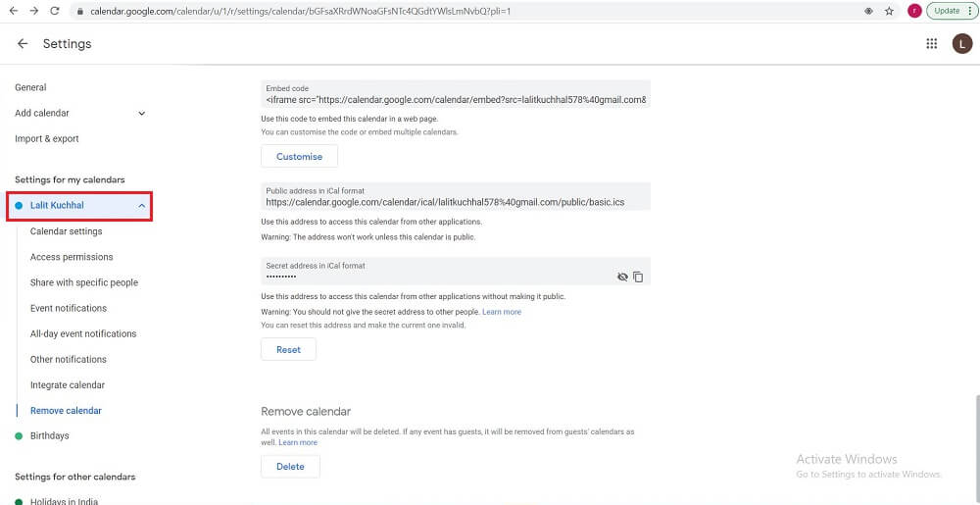Copy the secret iCal address
Viewport: 980px width, 505px height.
[x=638, y=277]
